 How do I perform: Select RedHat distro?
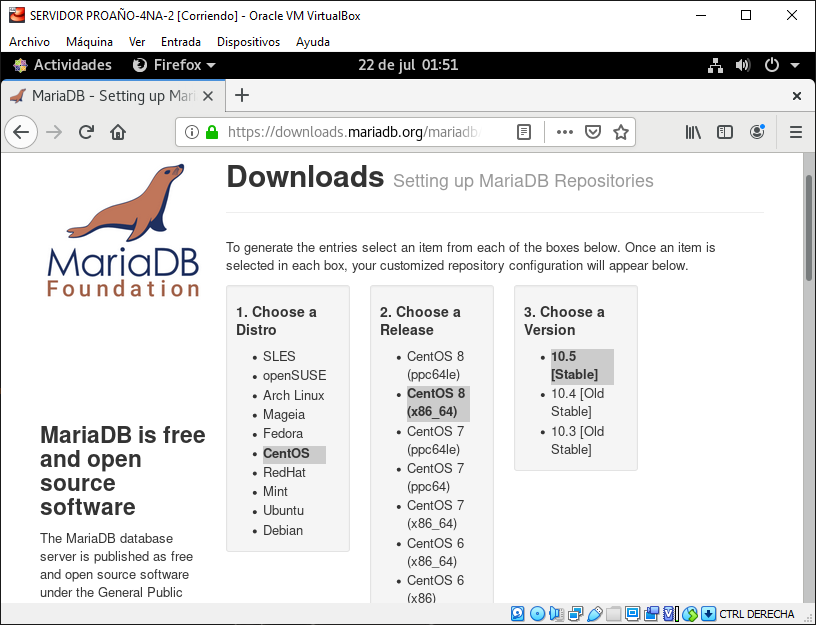click(x=284, y=473)
